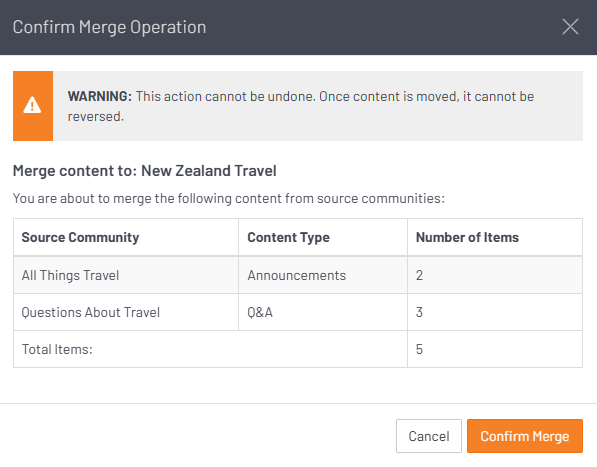Click the 'Merge content to: New Zealand Travel' heading
Image resolution: width=597 pixels, height=467 pixels.
pyautogui.click(x=145, y=171)
